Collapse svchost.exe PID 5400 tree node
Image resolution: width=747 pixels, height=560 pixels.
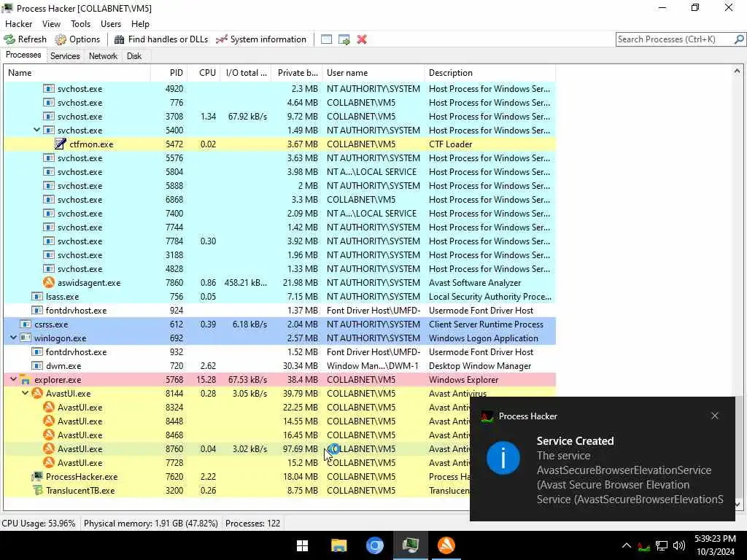[36, 130]
